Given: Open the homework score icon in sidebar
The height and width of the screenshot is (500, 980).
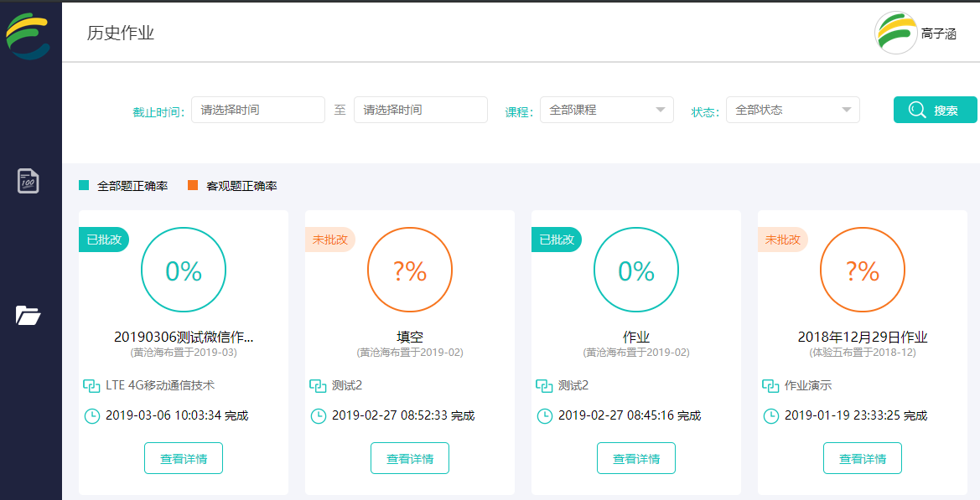Looking at the screenshot, I should click(x=29, y=181).
